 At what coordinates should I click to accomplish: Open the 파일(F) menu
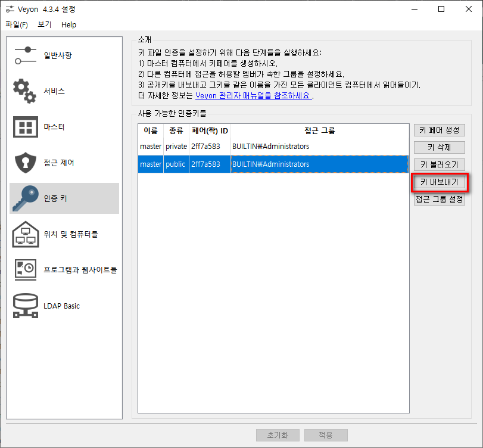tap(17, 24)
